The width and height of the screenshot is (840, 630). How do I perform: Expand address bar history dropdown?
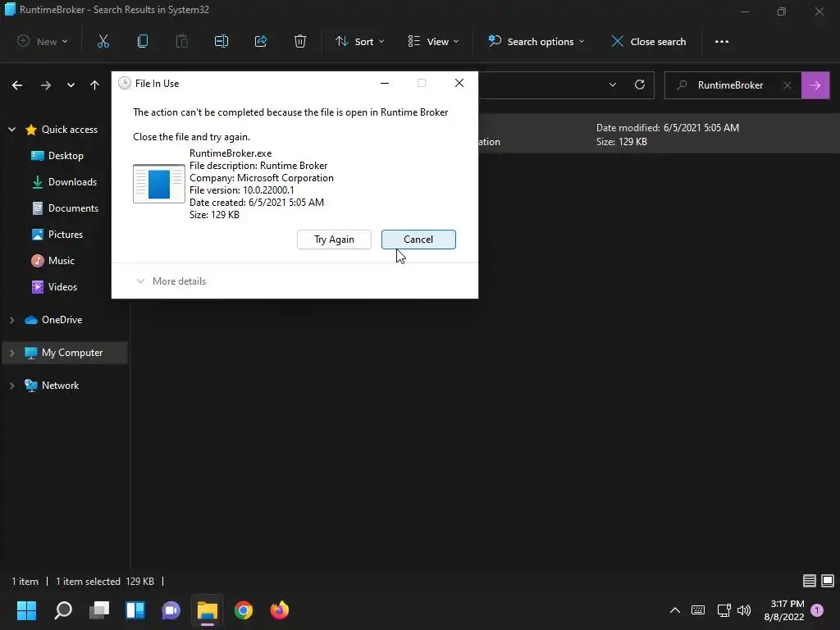click(x=612, y=84)
